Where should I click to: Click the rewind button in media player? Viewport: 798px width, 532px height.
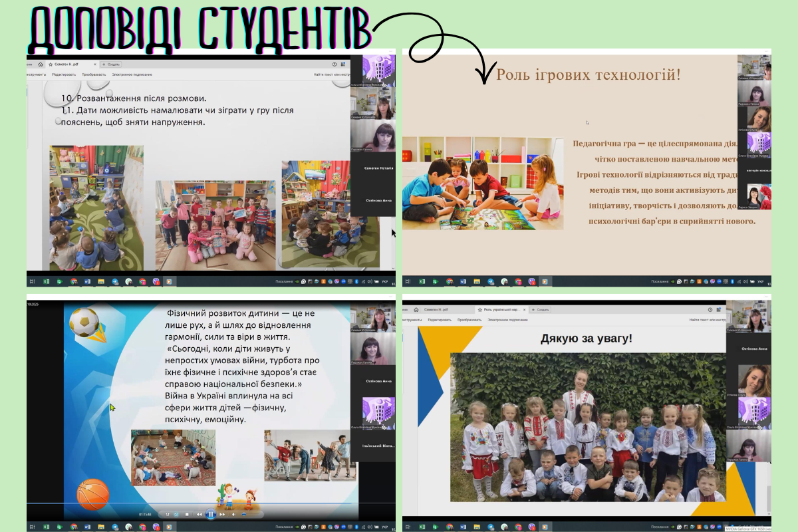[199, 514]
